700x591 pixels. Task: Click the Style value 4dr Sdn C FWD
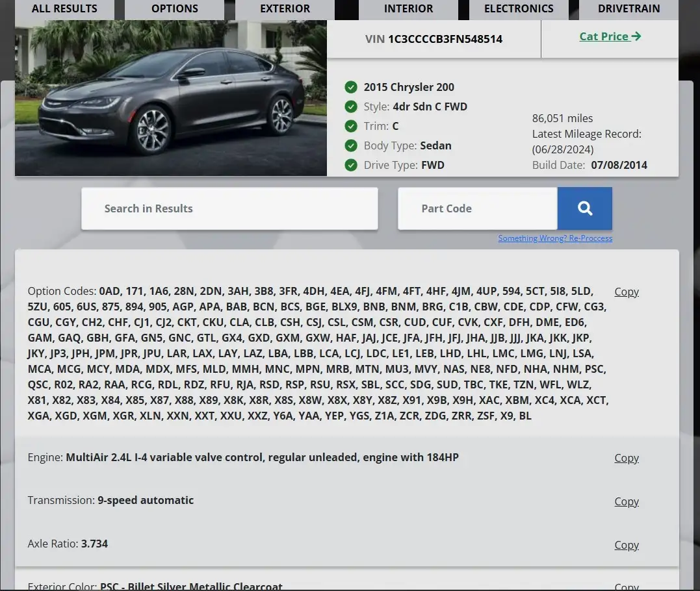click(430, 107)
